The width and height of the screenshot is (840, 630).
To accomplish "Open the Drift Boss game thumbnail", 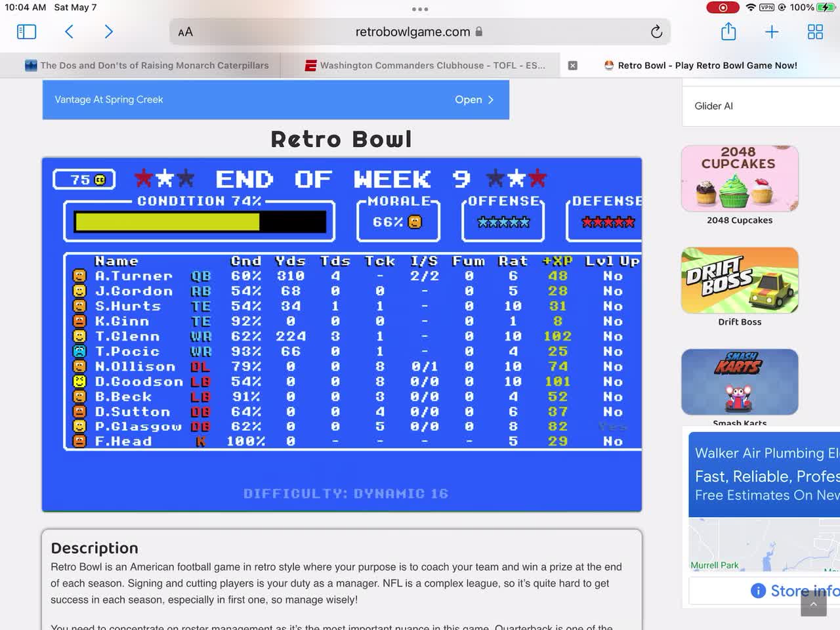I will pyautogui.click(x=740, y=280).
